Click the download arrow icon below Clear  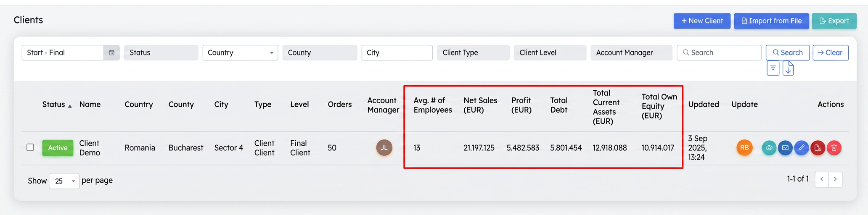788,68
